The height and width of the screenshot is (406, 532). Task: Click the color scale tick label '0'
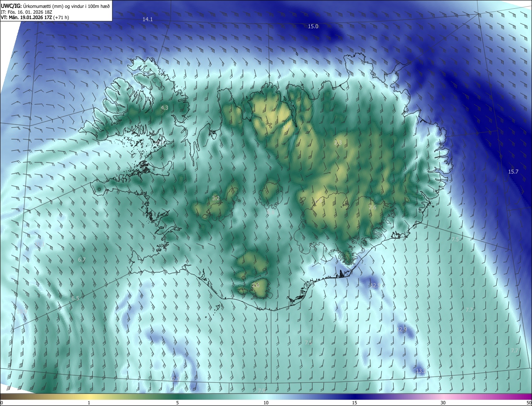point(2,403)
